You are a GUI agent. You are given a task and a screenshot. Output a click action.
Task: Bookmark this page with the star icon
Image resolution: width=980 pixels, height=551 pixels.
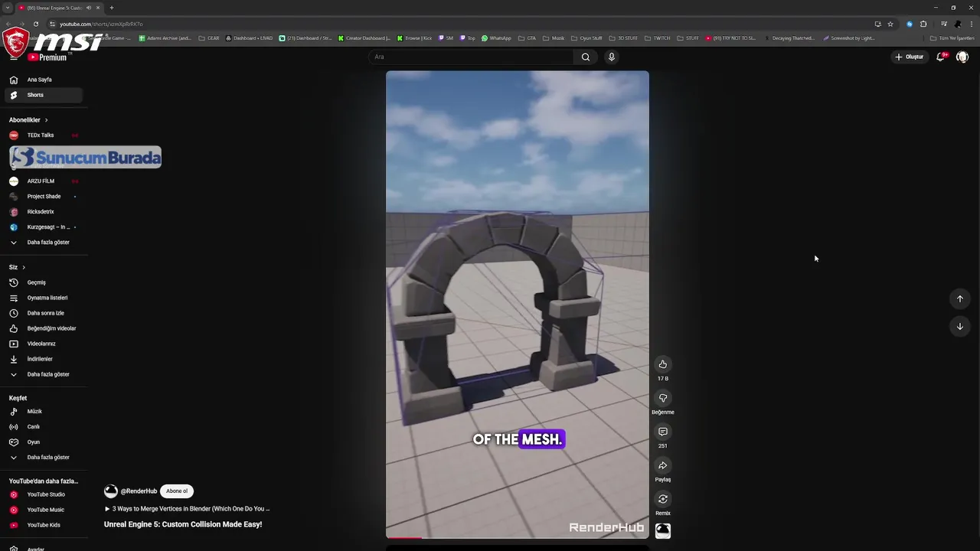point(890,24)
